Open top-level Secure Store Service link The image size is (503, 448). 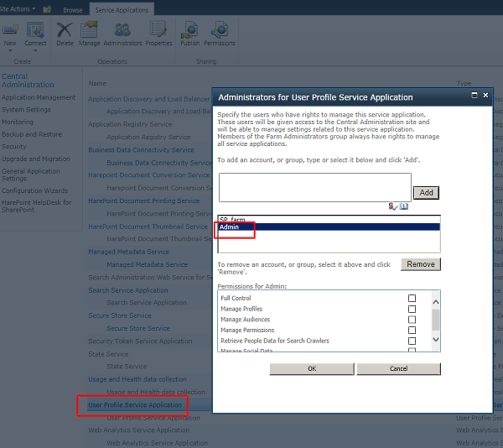click(x=120, y=315)
